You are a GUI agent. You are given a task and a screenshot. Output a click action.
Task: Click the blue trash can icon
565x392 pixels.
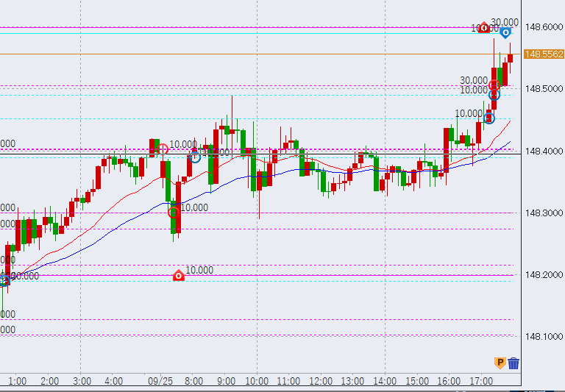click(514, 363)
